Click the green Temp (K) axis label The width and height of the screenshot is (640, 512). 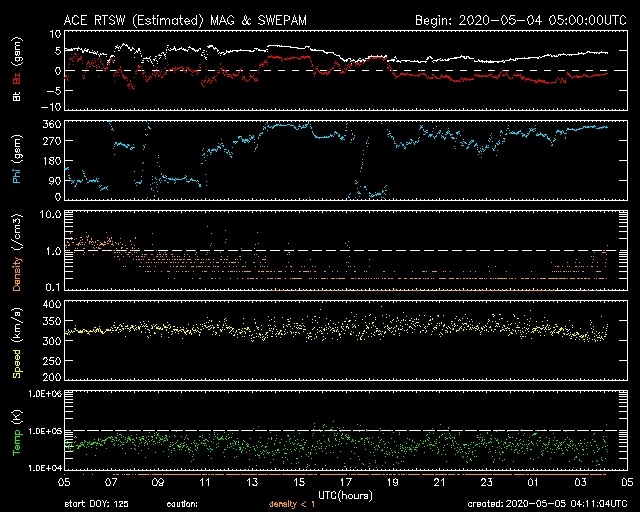coord(16,430)
